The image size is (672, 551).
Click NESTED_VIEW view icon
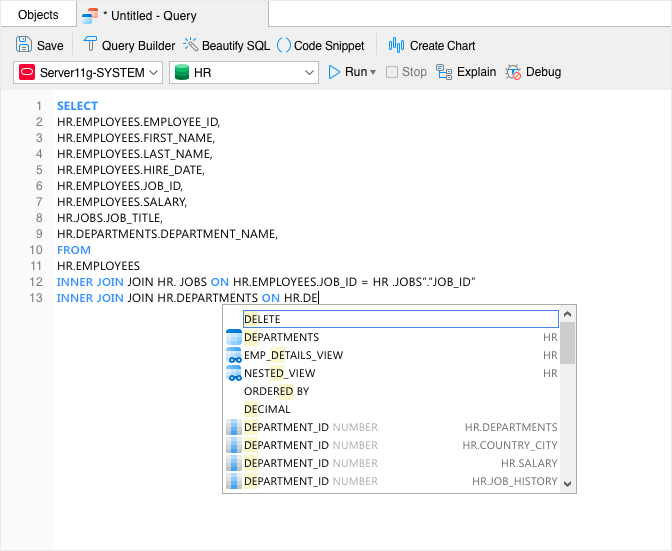tap(234, 373)
